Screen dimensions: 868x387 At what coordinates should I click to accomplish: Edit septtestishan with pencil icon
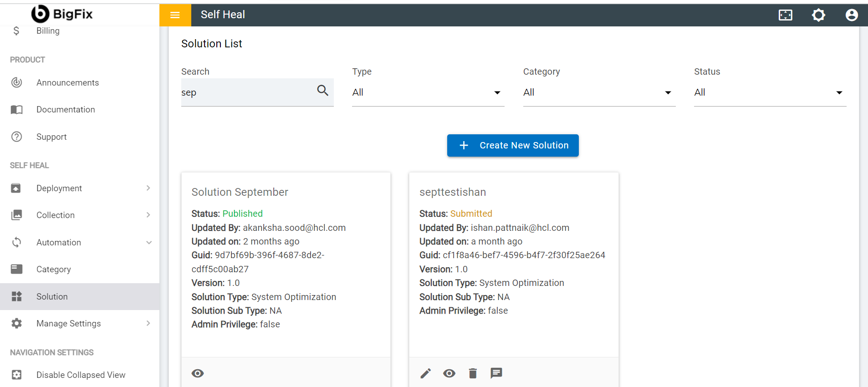(x=425, y=373)
